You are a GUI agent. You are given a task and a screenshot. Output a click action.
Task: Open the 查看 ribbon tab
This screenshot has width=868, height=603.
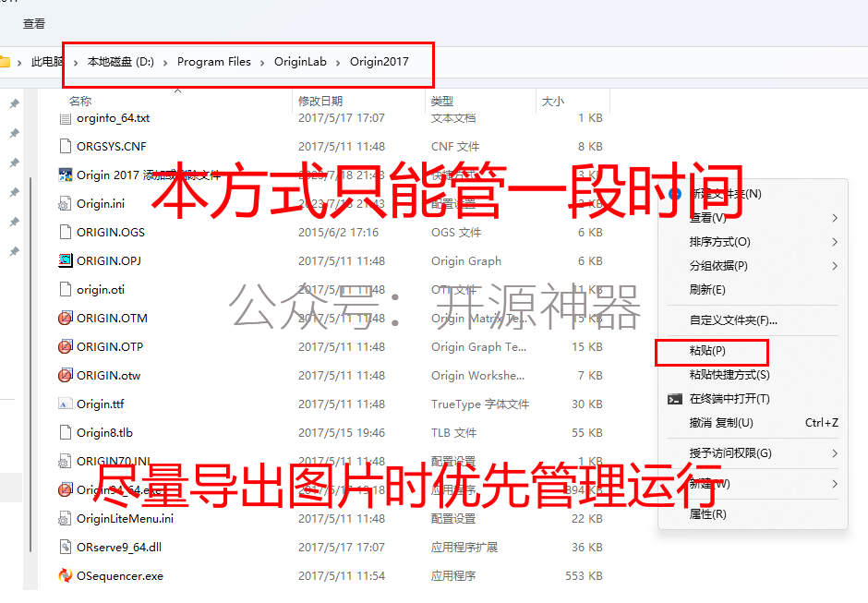[x=34, y=23]
